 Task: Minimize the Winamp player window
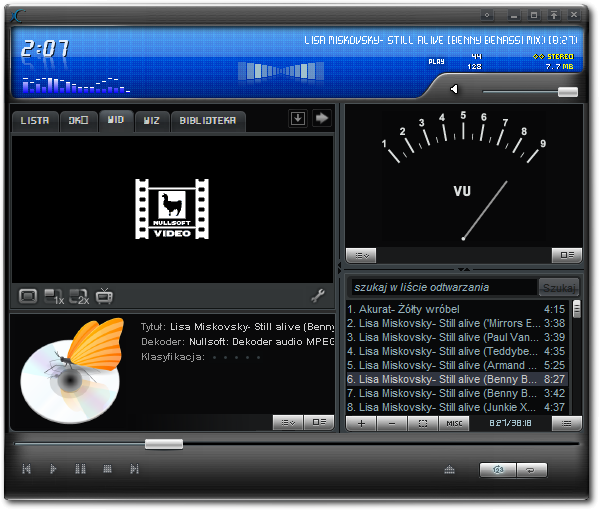pos(514,15)
